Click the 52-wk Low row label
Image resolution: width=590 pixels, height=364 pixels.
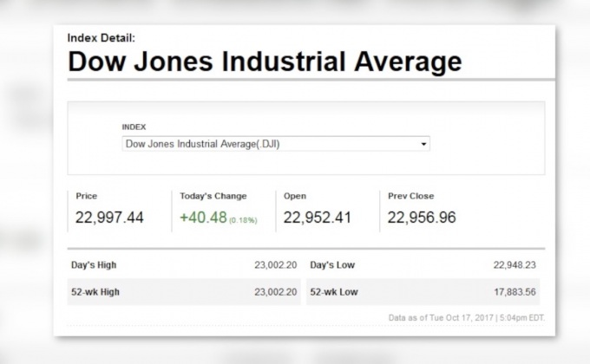click(334, 292)
